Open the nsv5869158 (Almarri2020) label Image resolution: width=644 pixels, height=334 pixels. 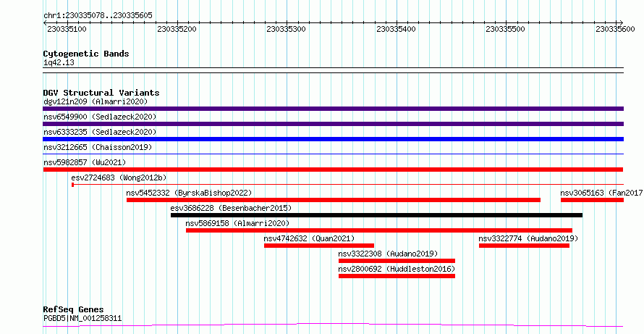coord(237,223)
